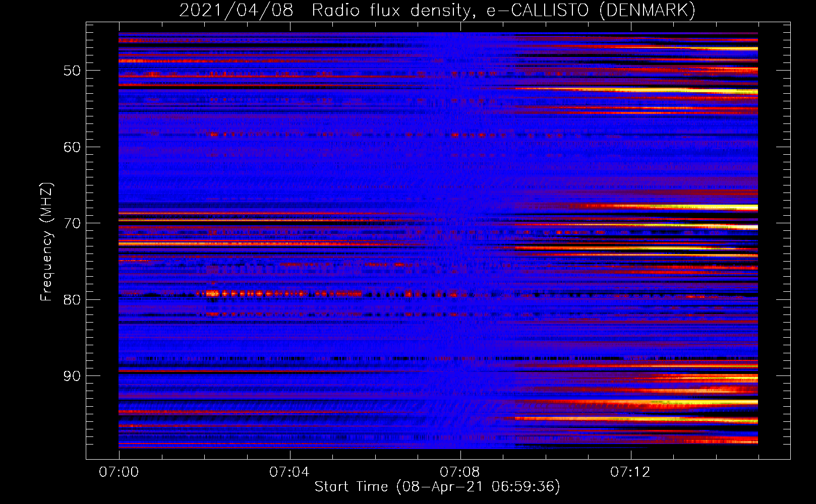Click the 07:00 time tick label
The height and width of the screenshot is (504, 816).
[x=119, y=472]
